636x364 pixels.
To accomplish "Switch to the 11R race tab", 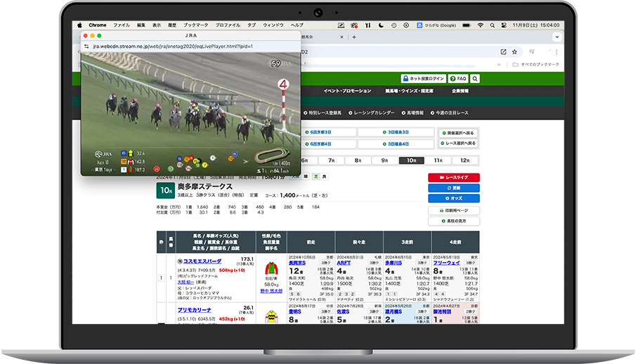I will [x=438, y=160].
